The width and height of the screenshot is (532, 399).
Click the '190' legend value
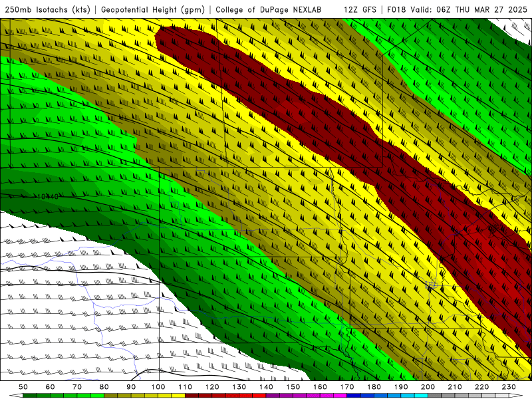401,387
